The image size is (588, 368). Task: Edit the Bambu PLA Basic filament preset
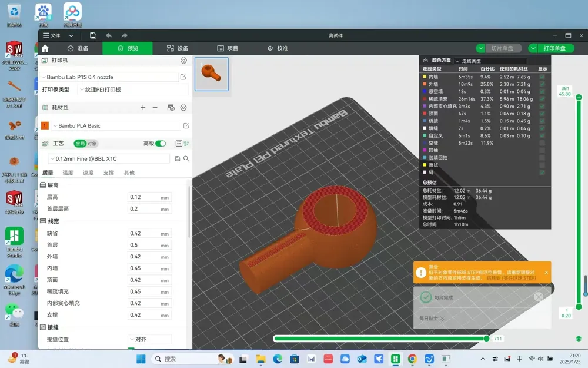[x=186, y=126]
